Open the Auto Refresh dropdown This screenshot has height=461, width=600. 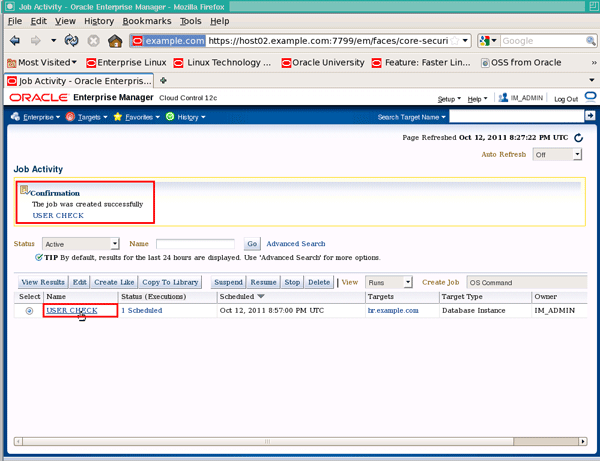[x=557, y=155]
